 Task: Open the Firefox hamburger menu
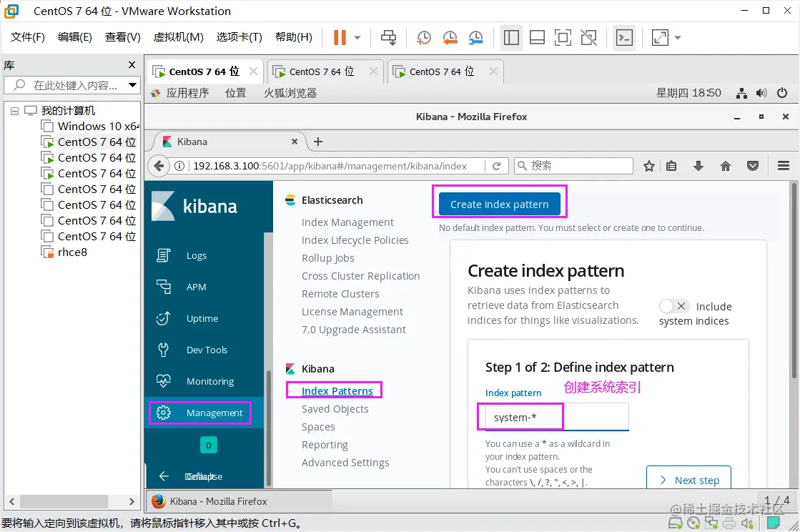tap(784, 166)
